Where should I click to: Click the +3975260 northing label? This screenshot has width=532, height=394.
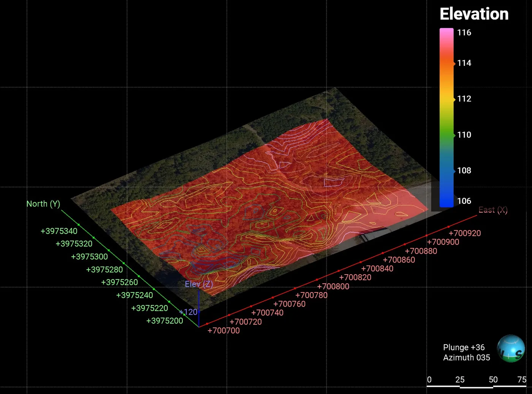click(x=119, y=283)
